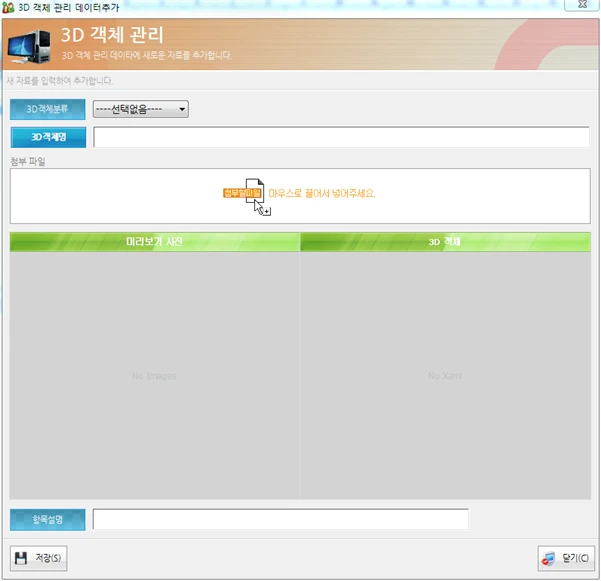Click the 닫기(C) close button
601x581 pixels.
pyautogui.click(x=566, y=558)
